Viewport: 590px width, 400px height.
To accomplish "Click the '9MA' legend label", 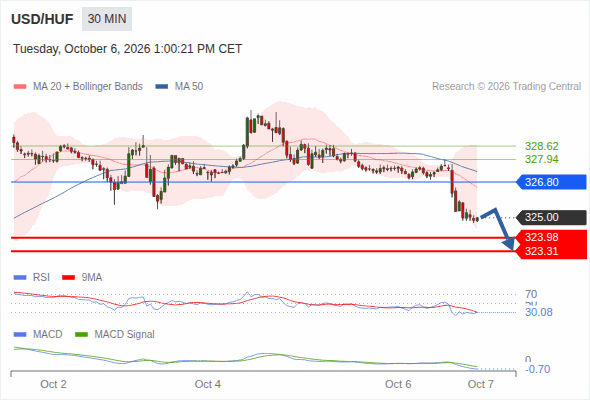I will 92,278.
